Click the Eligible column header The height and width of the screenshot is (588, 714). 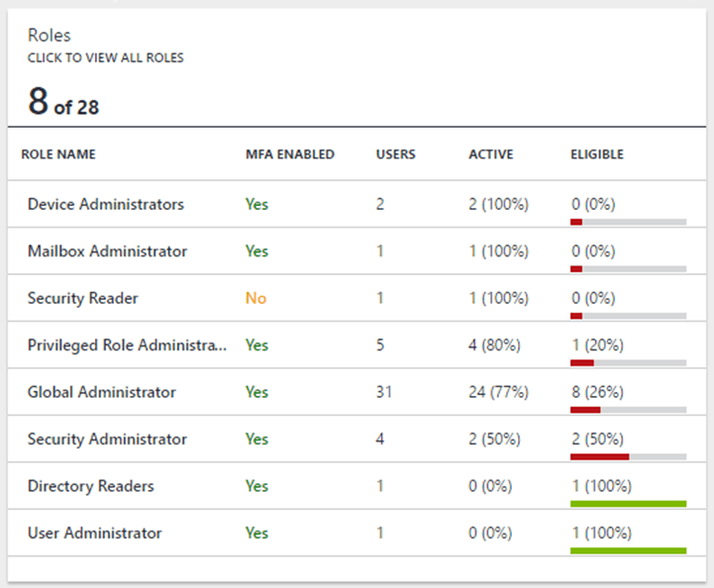click(x=597, y=154)
